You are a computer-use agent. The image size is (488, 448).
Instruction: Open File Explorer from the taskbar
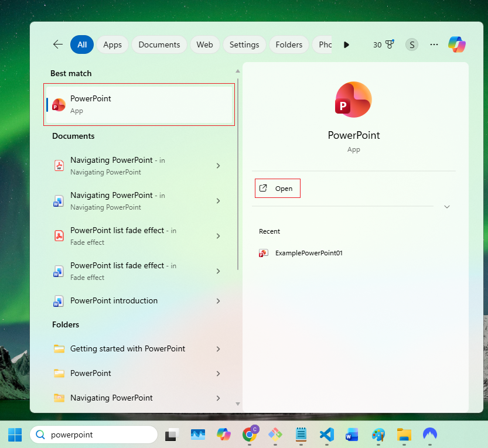point(404,435)
